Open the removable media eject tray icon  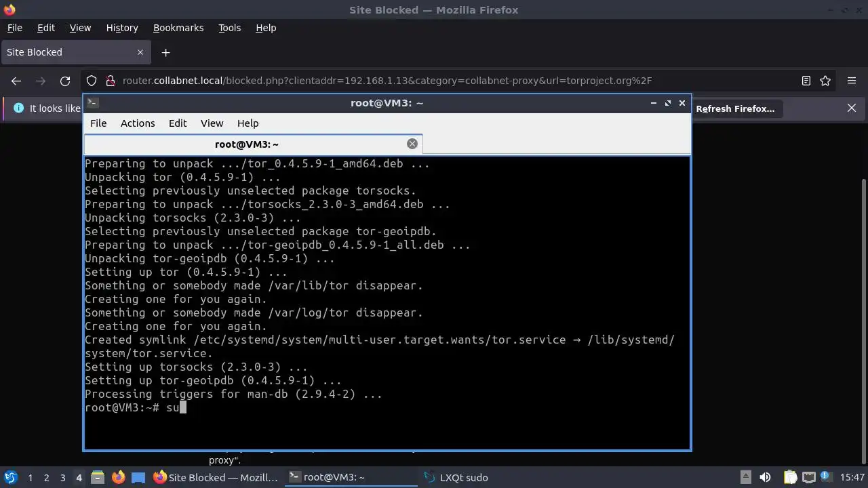point(745,477)
